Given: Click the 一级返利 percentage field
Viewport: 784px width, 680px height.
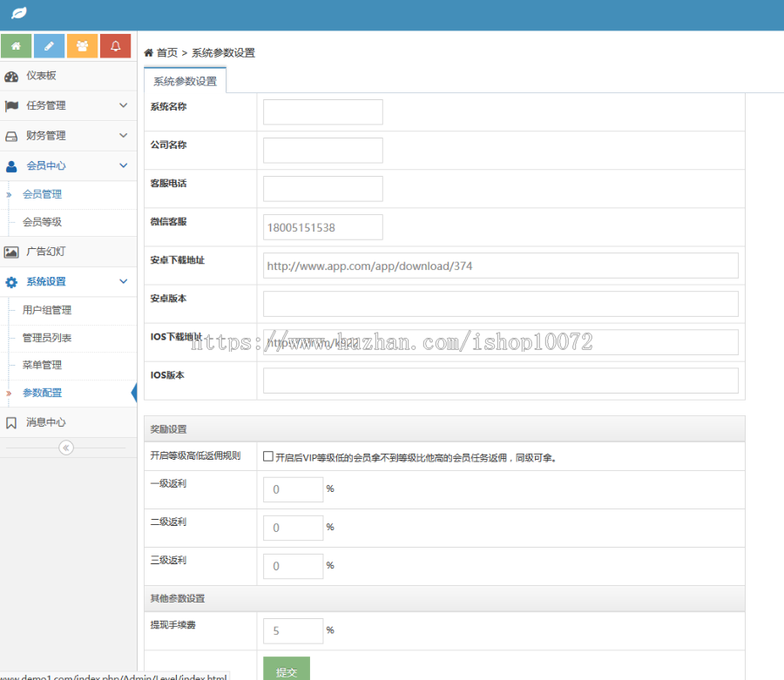Looking at the screenshot, I should tap(293, 489).
